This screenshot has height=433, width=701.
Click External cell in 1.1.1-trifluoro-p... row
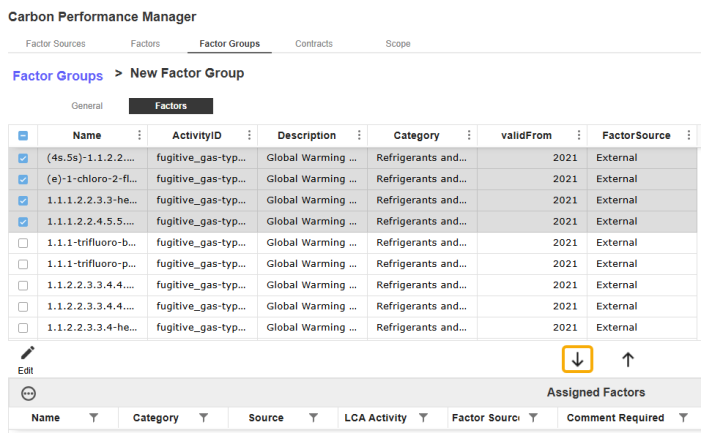pyautogui.click(x=642, y=264)
